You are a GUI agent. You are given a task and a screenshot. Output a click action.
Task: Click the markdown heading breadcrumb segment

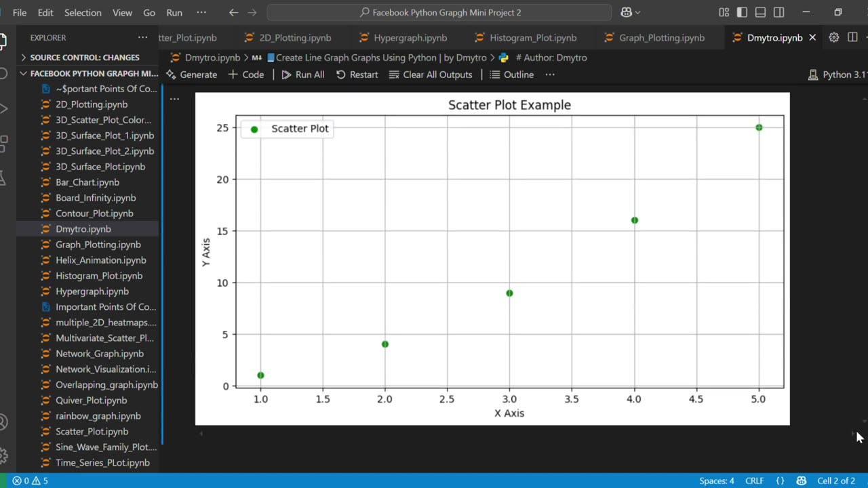[x=376, y=58]
